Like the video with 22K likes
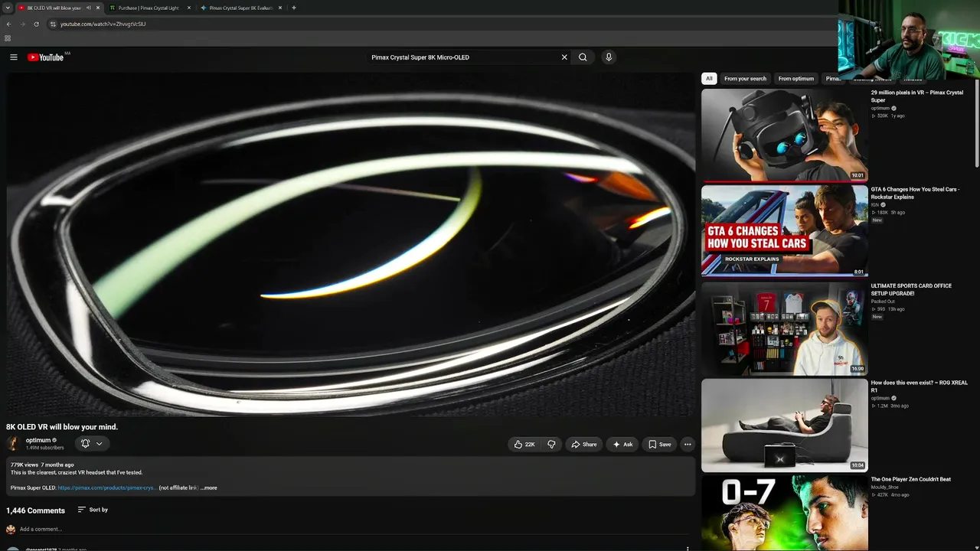Screen dimensions: 980x551 click(525, 444)
